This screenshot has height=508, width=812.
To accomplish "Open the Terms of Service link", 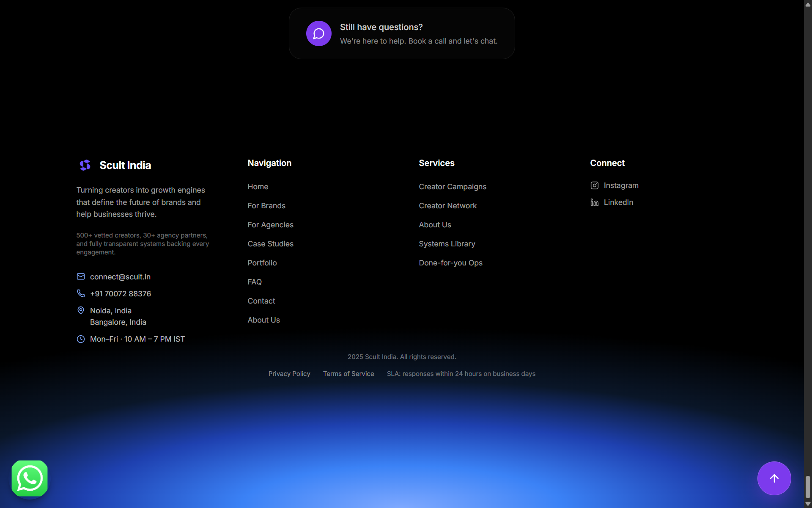I will point(348,374).
